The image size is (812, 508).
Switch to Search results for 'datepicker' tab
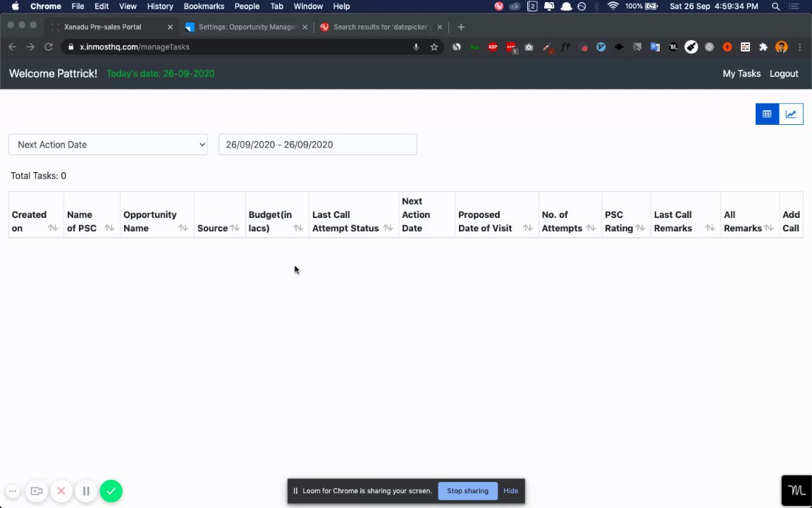(381, 27)
